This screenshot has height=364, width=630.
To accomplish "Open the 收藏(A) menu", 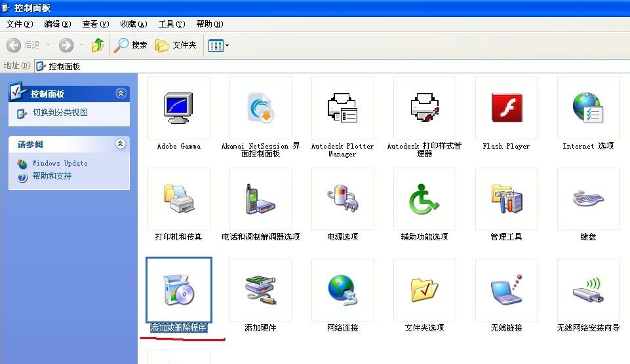I will coord(134,24).
